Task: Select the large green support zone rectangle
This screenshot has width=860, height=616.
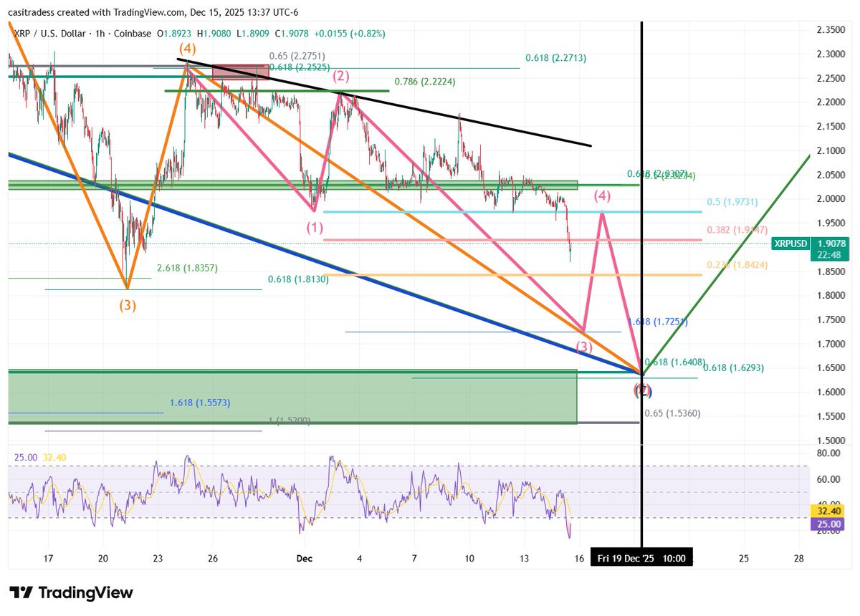Action: point(292,396)
